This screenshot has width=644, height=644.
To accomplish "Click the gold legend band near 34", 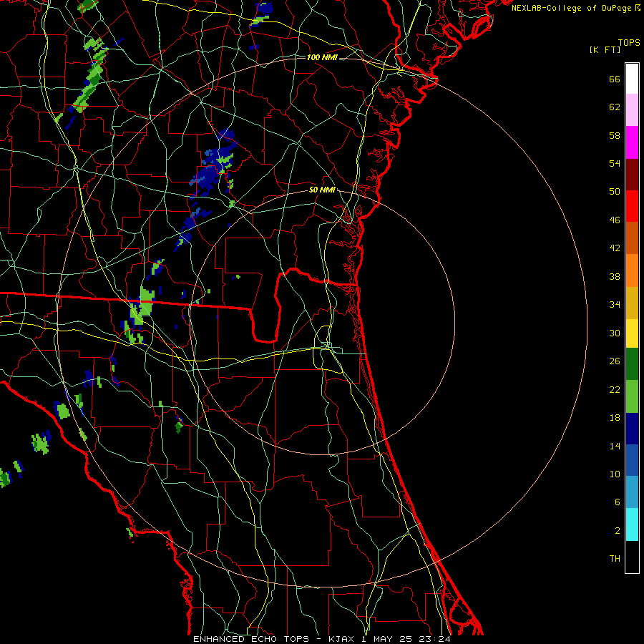I will (632, 303).
